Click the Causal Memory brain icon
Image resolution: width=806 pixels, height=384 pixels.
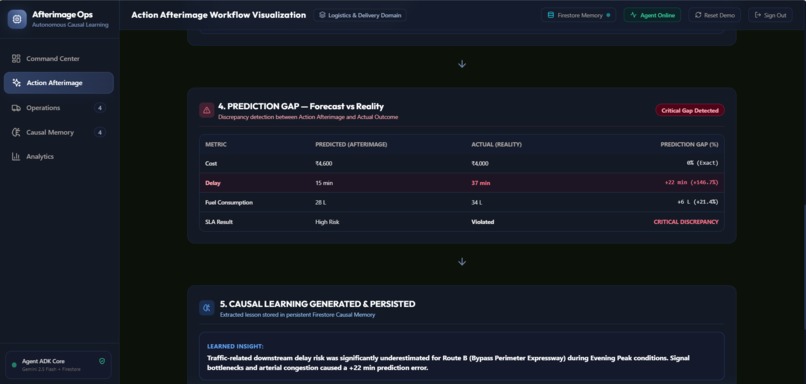[x=16, y=132]
